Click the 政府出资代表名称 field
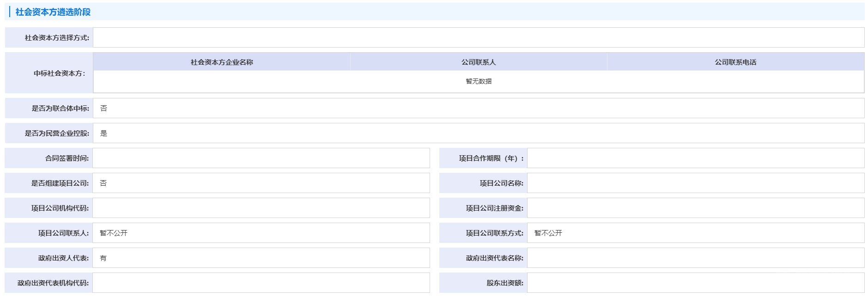Viewport: 868px width, 297px height. pyautogui.click(x=695, y=258)
